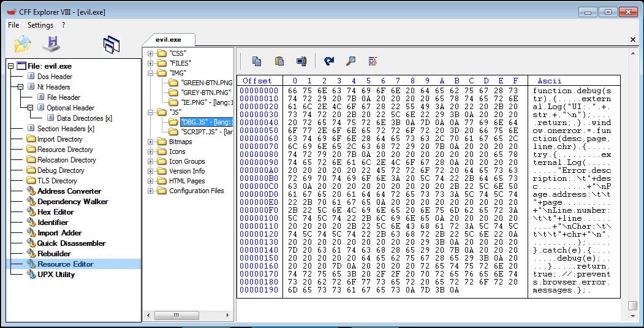Collapse the Optional Header node
This screenshot has height=328, width=644.
click(x=30, y=108)
